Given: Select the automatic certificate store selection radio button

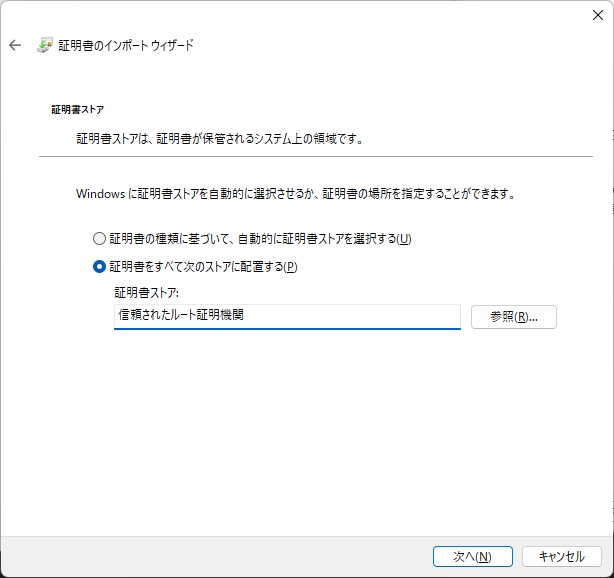Looking at the screenshot, I should 98,239.
